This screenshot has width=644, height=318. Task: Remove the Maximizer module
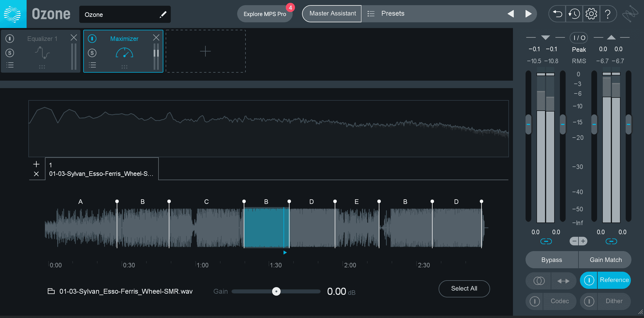point(156,37)
